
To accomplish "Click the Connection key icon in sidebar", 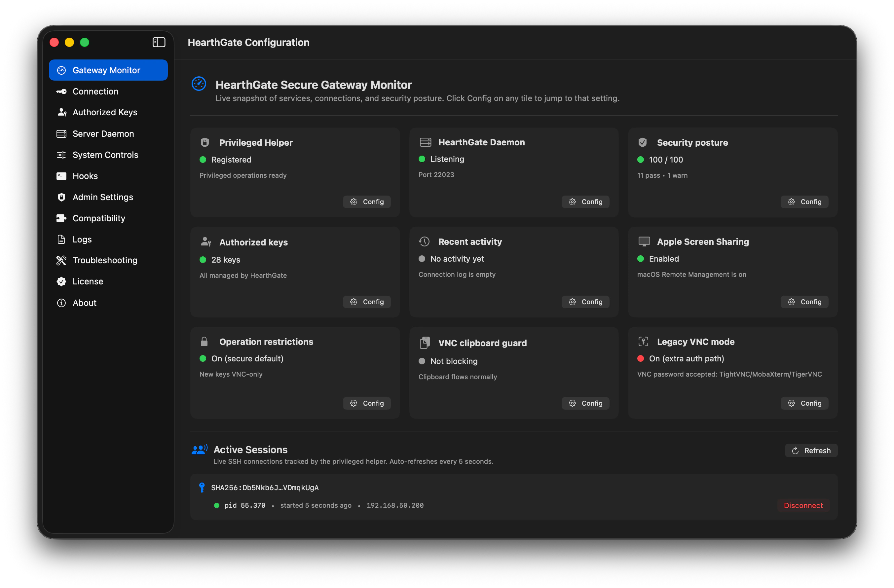I will pyautogui.click(x=61, y=91).
